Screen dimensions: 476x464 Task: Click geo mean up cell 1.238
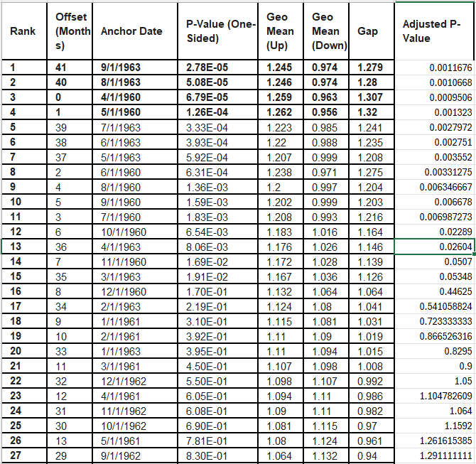(281, 172)
